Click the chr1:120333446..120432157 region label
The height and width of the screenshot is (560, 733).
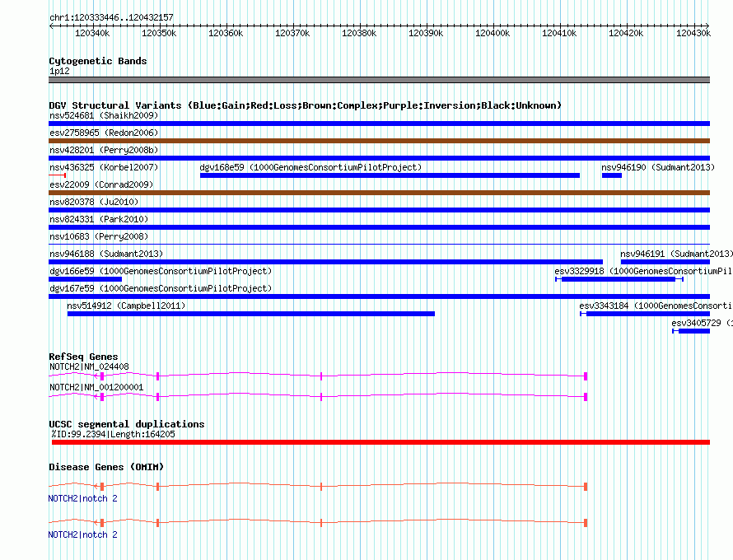(x=111, y=17)
